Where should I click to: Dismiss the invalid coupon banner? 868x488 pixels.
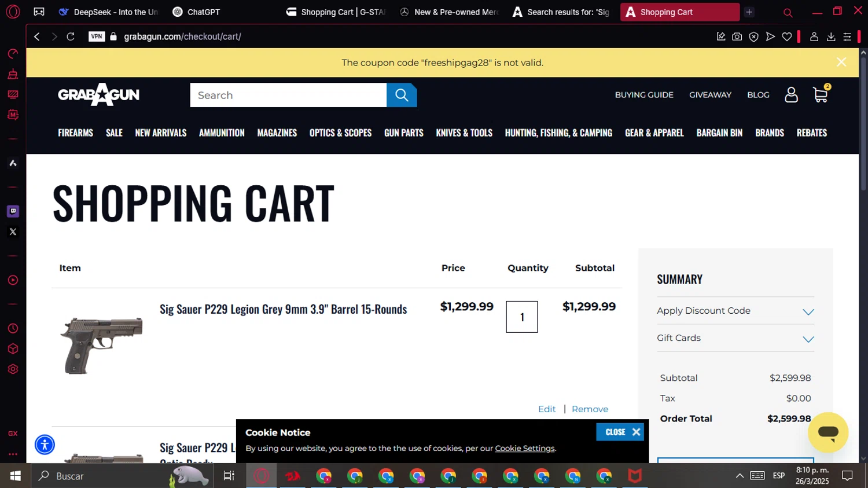tap(841, 62)
